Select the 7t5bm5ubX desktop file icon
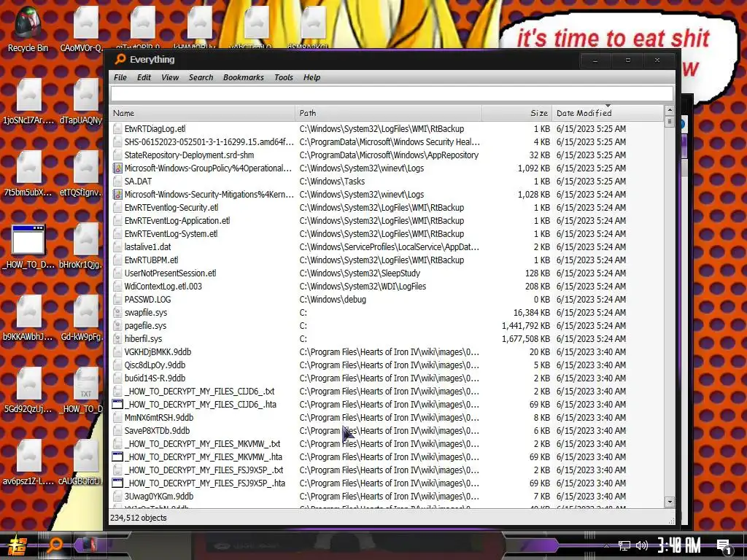This screenshot has width=747, height=560. click(28, 174)
